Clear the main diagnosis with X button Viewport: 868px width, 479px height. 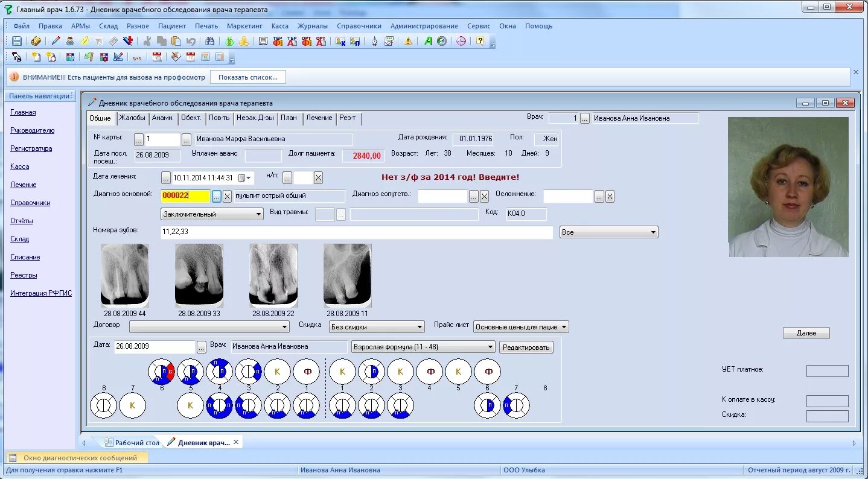[228, 196]
